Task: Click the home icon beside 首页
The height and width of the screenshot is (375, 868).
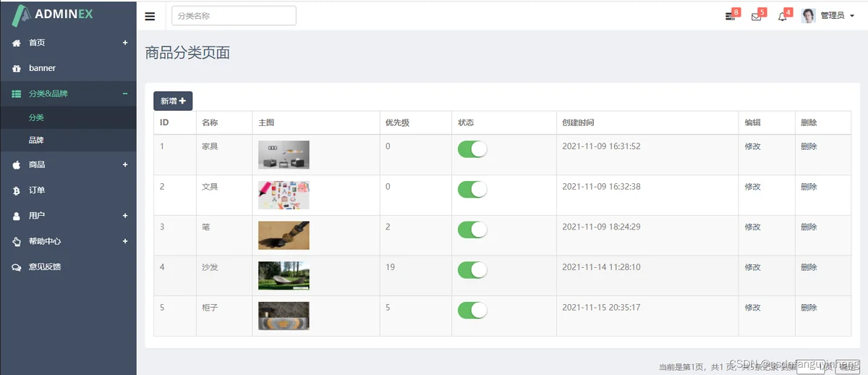Action: click(17, 43)
